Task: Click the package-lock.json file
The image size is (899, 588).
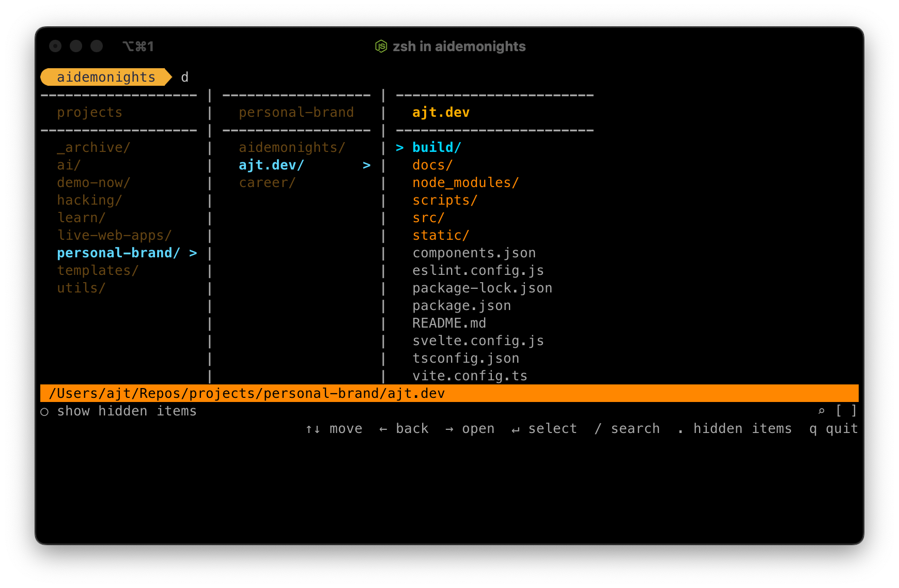Action: point(482,288)
